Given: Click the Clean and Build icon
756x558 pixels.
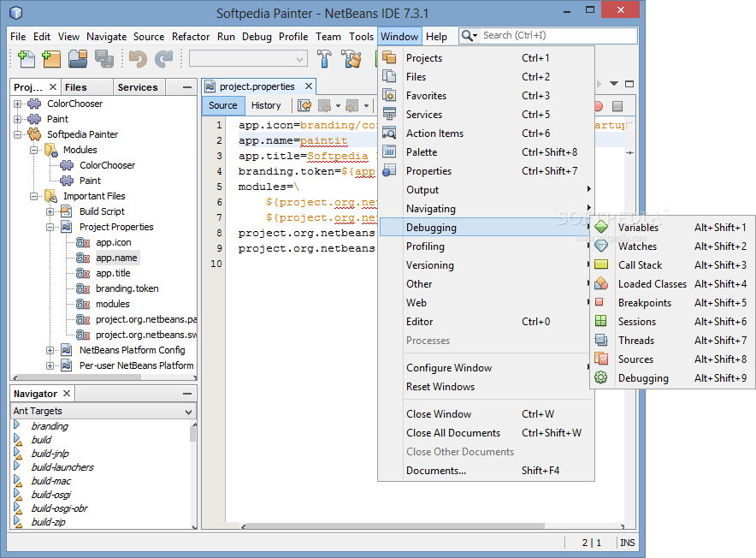Looking at the screenshot, I should point(351,59).
